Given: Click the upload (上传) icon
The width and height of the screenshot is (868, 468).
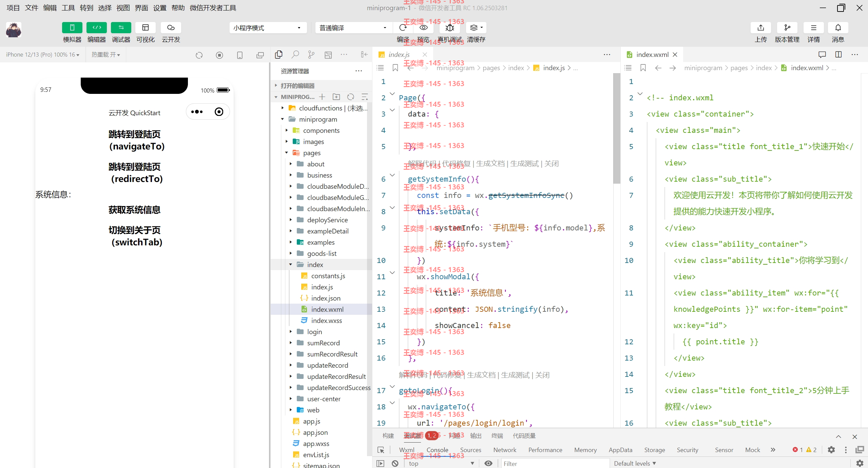Looking at the screenshot, I should (x=761, y=27).
